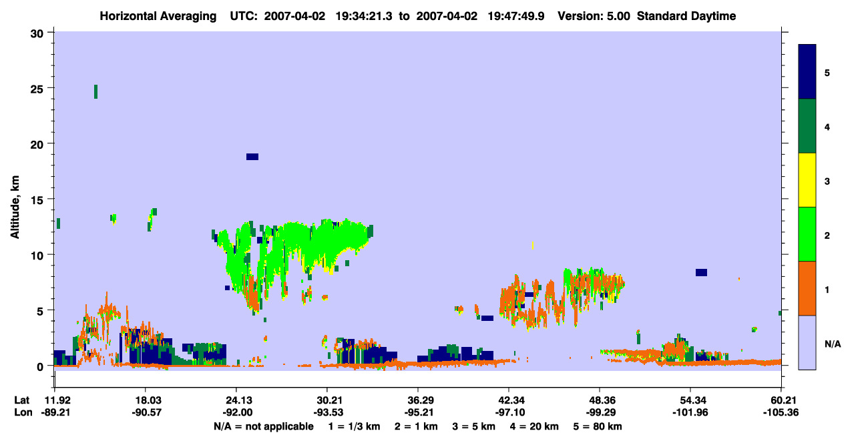Click the latitude value '24.13'

236,400
